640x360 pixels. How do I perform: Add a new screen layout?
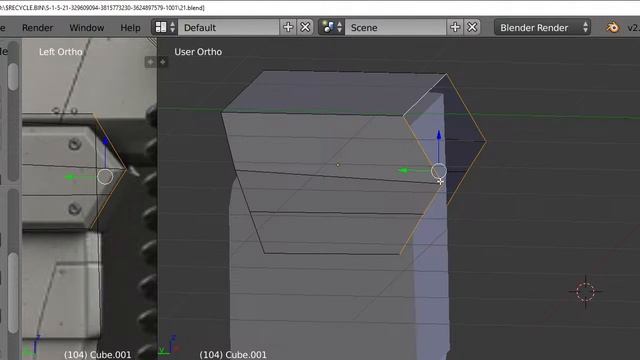click(288, 27)
